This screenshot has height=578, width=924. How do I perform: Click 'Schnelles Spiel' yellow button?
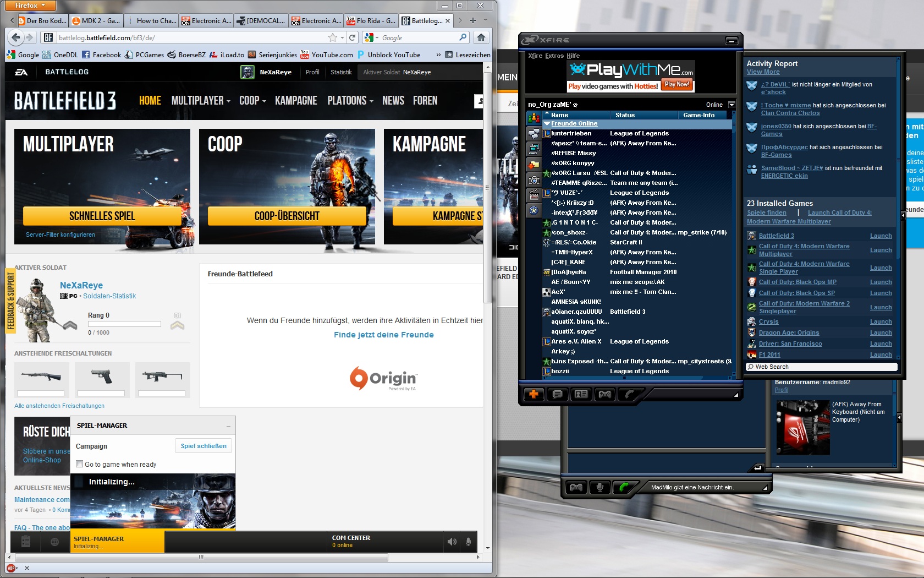102,216
